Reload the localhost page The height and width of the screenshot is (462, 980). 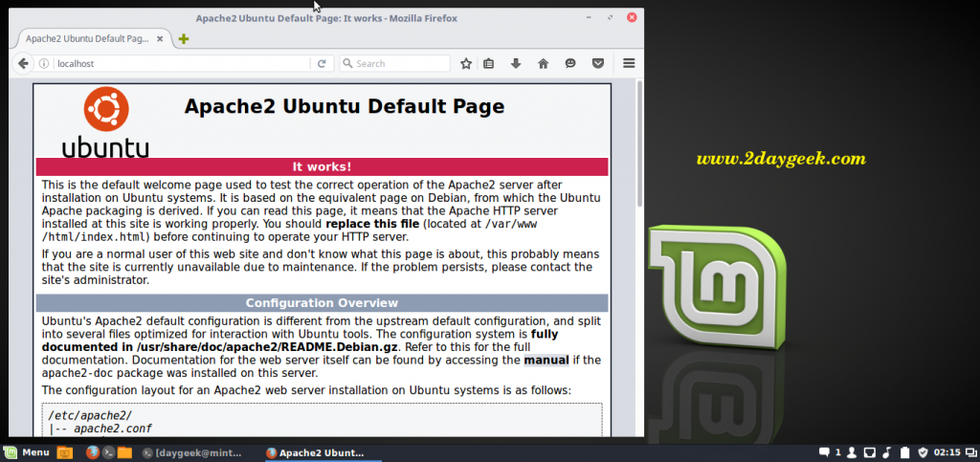click(322, 63)
